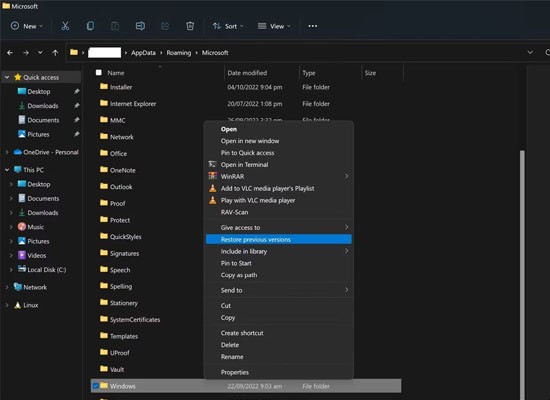Open the View dropdown
The image size is (550, 400).
click(x=274, y=26)
